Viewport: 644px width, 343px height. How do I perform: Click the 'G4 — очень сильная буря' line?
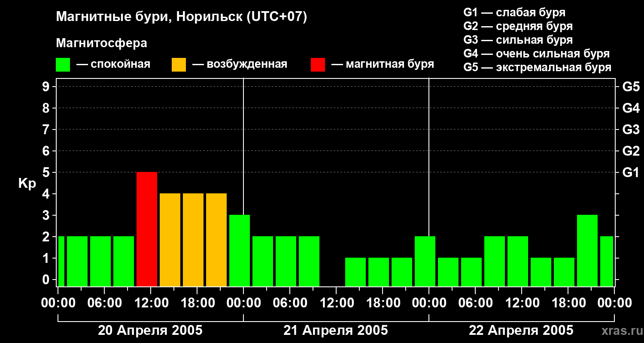[x=536, y=54]
